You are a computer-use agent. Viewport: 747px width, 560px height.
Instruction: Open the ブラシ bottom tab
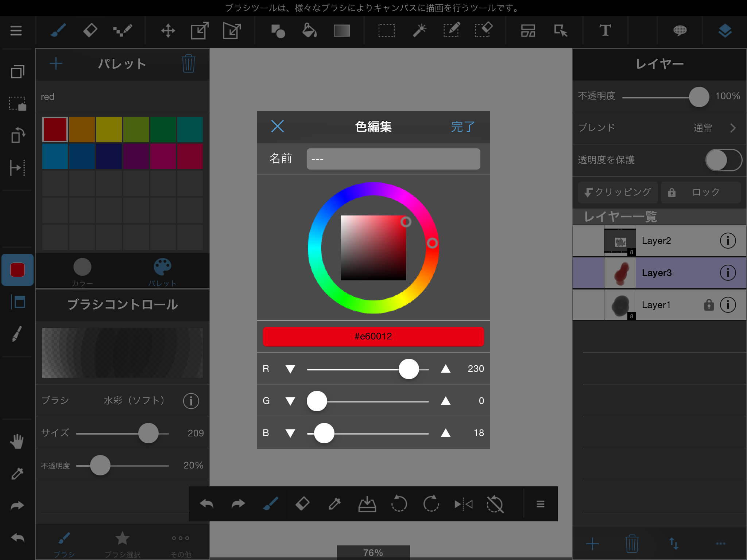click(64, 545)
